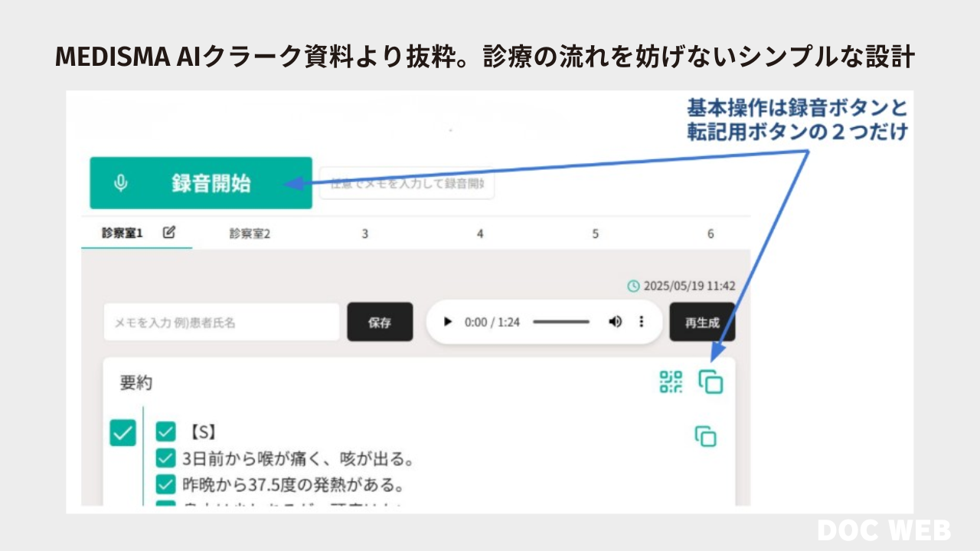Image resolution: width=980 pixels, height=551 pixels.
Task: Toggle the large select-all checkbox
Action: click(x=122, y=432)
